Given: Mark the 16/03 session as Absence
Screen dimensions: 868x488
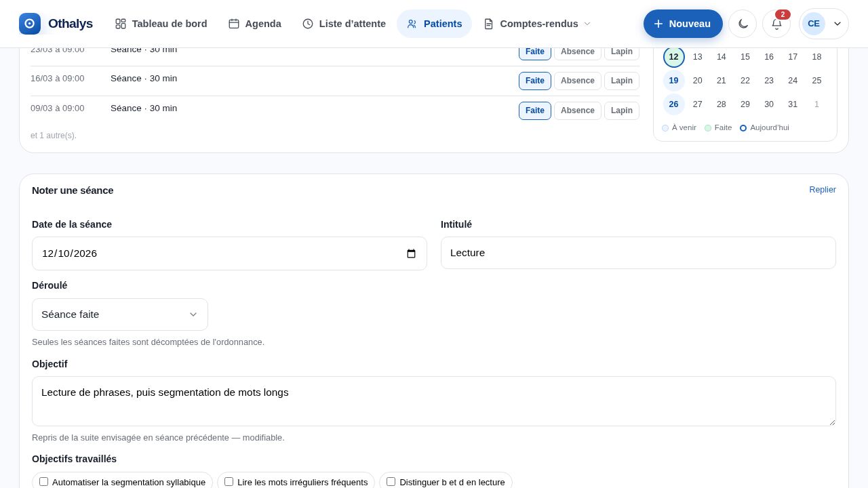Looking at the screenshot, I should pyautogui.click(x=578, y=81).
